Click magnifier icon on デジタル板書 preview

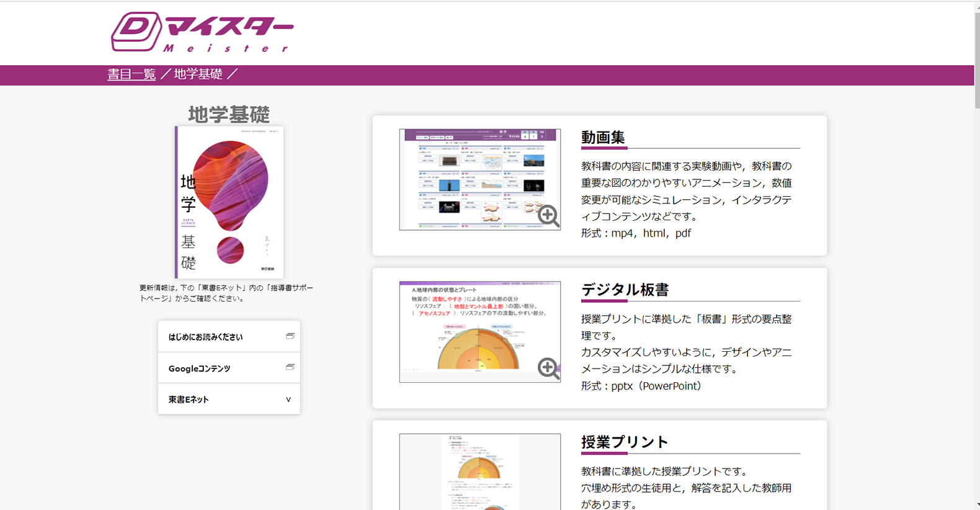[548, 368]
